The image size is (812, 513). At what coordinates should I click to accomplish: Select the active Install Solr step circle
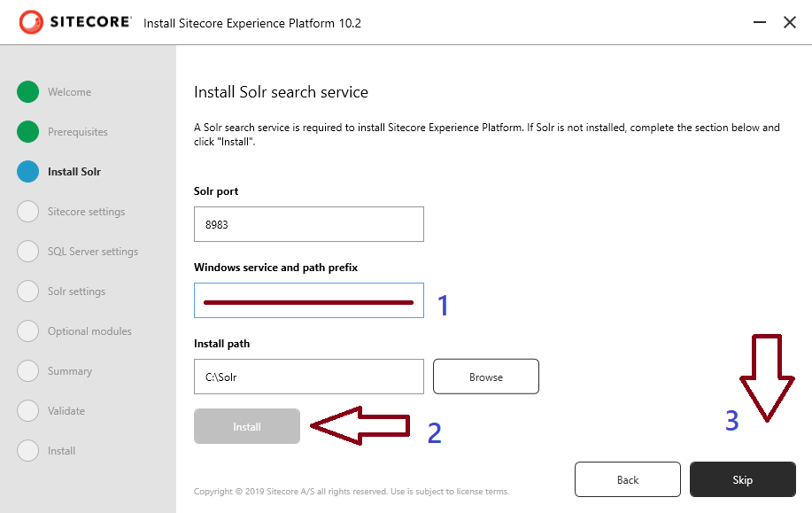tap(26, 171)
